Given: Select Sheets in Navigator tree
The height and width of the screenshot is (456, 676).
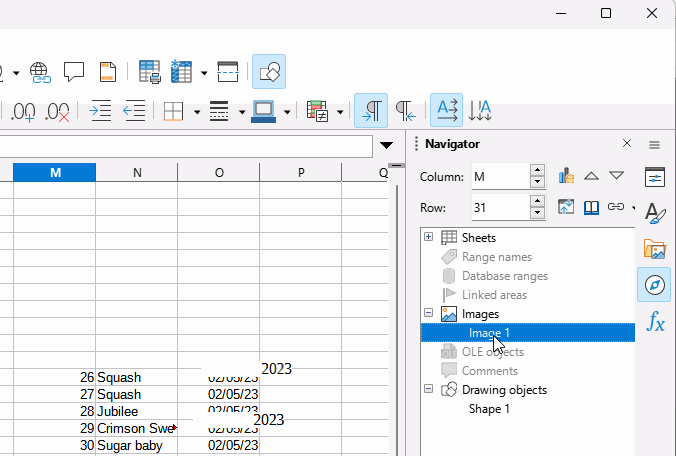Looking at the screenshot, I should (x=479, y=237).
